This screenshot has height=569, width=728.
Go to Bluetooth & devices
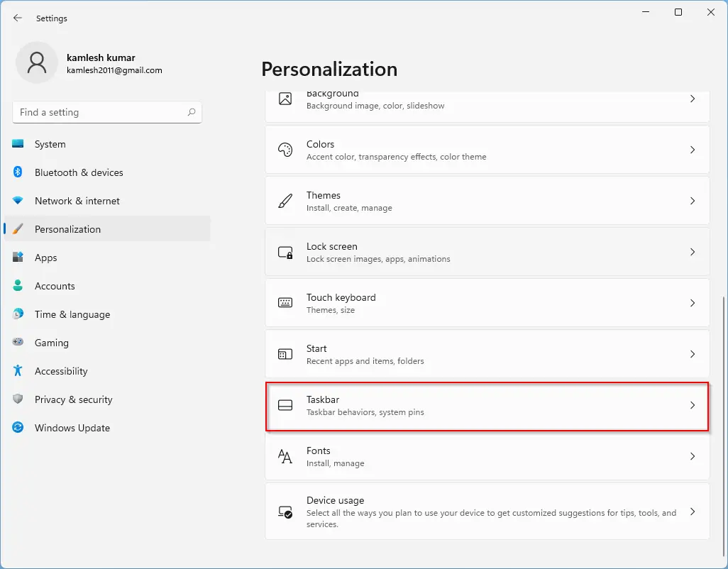click(107, 172)
